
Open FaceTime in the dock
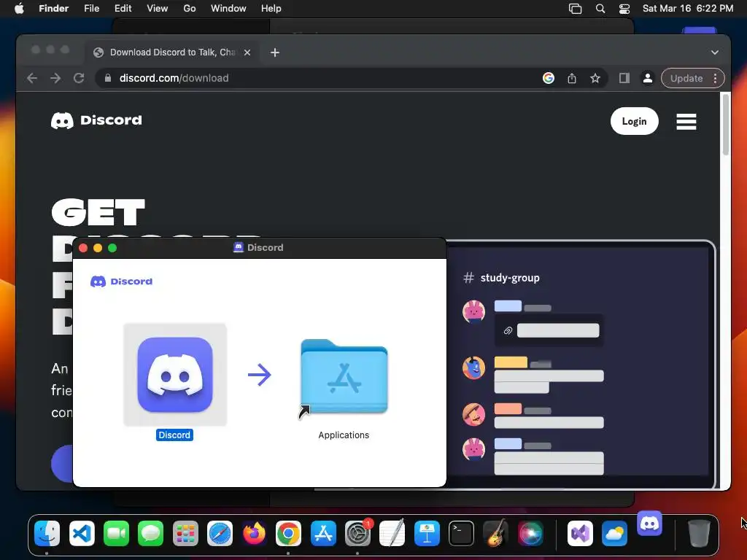click(116, 533)
